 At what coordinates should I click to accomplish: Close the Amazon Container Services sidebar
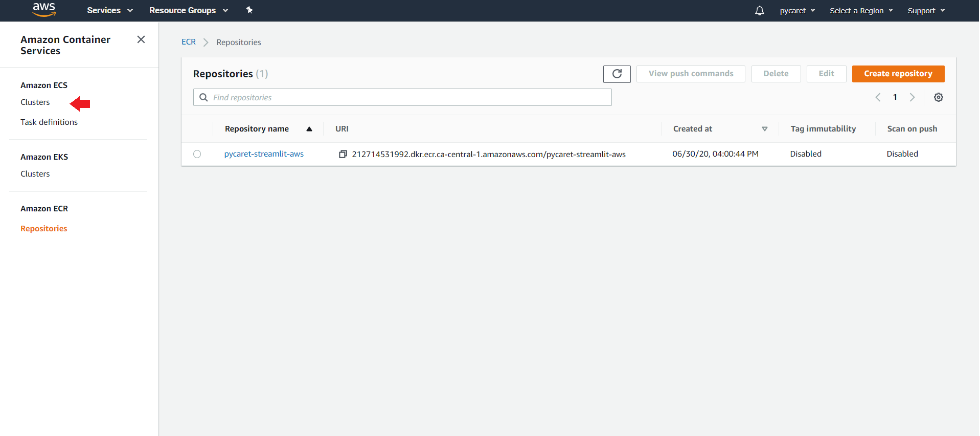[141, 39]
